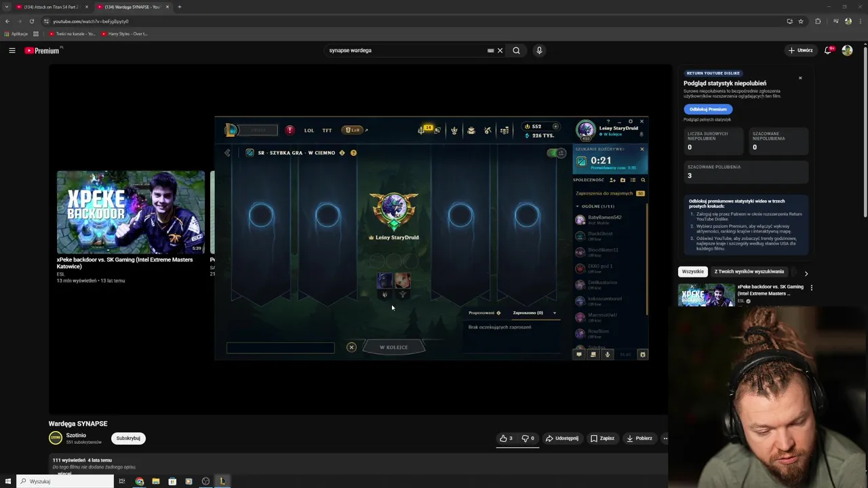Click the W KOLEJCE queue button
868x488 pixels.
point(393,347)
